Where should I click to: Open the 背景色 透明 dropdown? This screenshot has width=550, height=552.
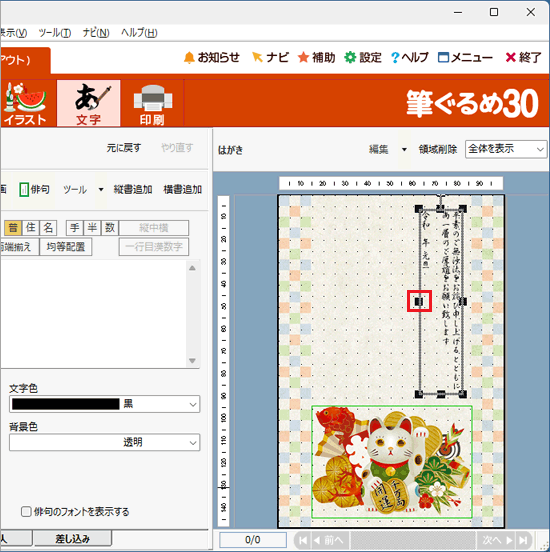(x=105, y=442)
